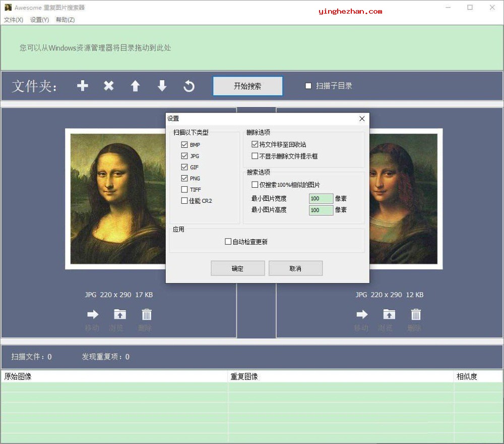The width and height of the screenshot is (504, 444).
Task: Cancel settings with 取消 button
Action: (x=295, y=268)
